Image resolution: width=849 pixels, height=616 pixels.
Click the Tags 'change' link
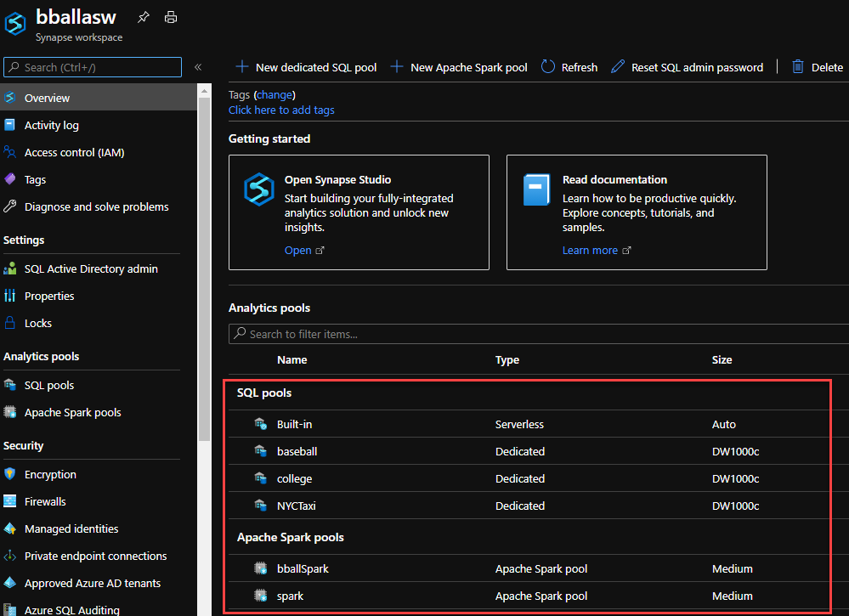[275, 94]
